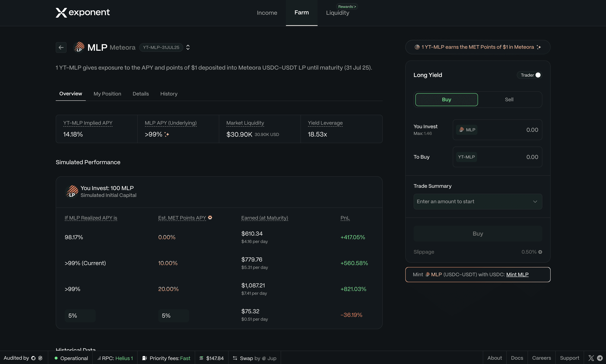Click the Mint MLP link
Viewport: 606px width, 364px height.
[517, 274]
